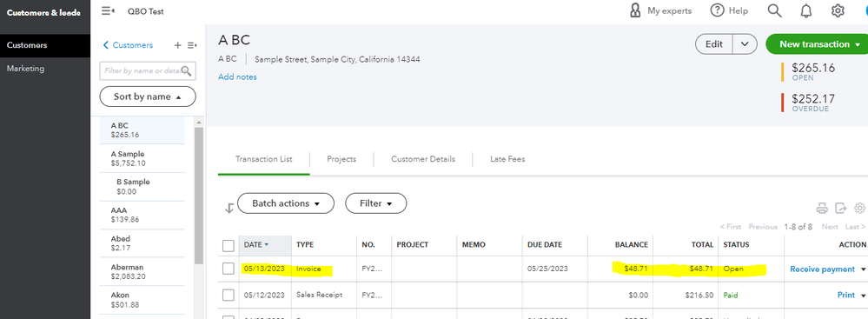Viewport: 868px width, 319px height.
Task: Select customer Aberman in list
Action: click(142, 271)
